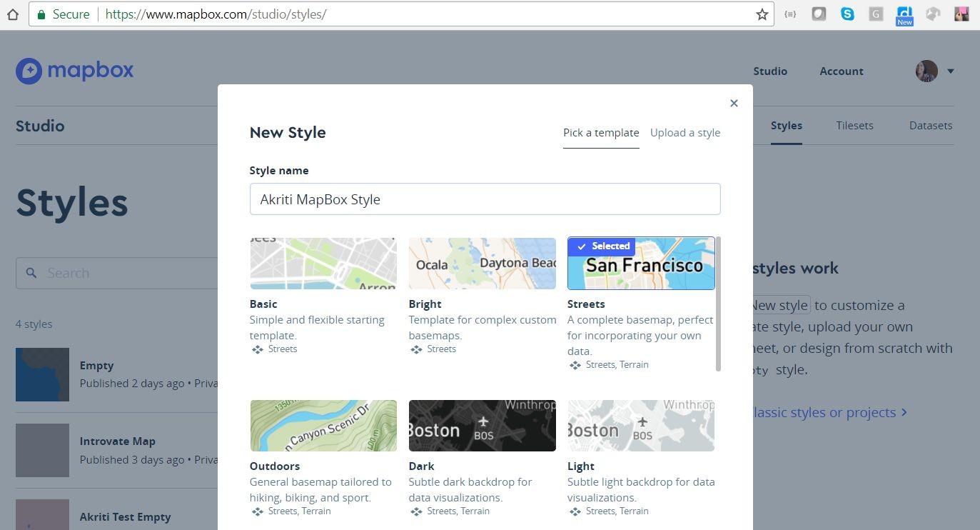Screen dimensions: 980x530
Task: Click the template list scrollbar
Action: coord(718,304)
